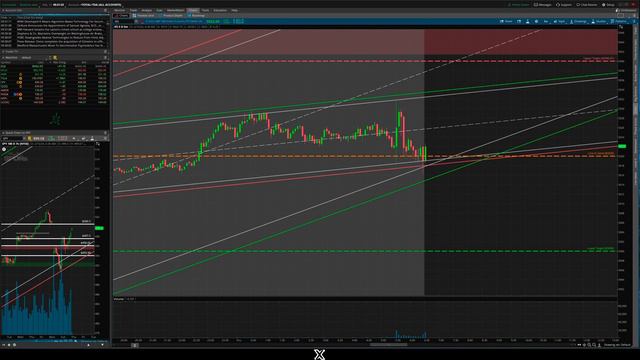Click the rightmost chart toolbar menu icon
This screenshot has width=640, height=360.
[634, 21]
